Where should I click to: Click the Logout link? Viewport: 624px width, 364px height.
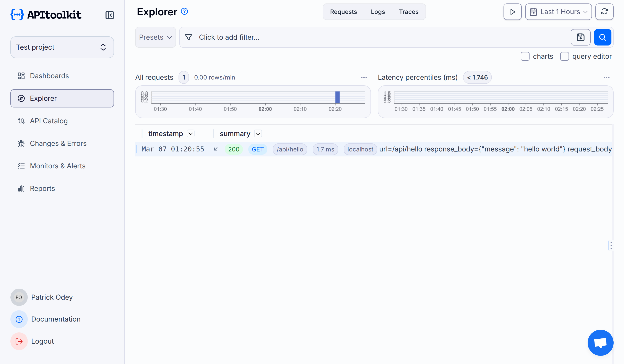point(42,341)
